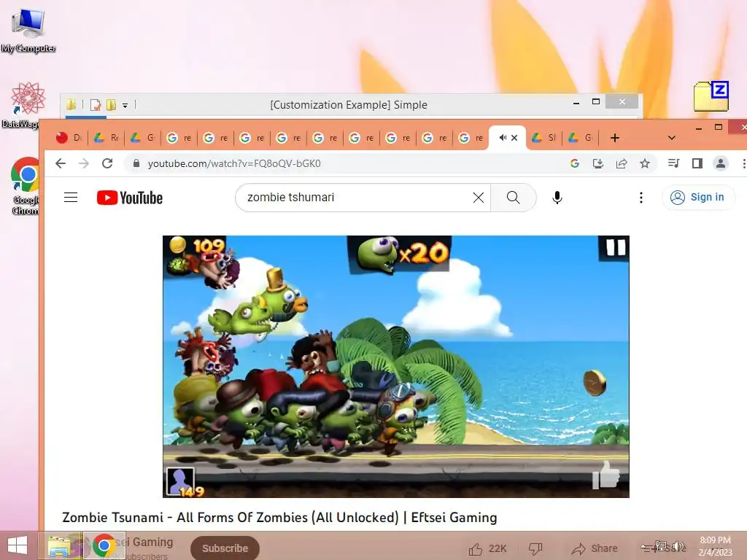Click the volume icon in system tray
This screenshot has height=560, width=747.
678,546
